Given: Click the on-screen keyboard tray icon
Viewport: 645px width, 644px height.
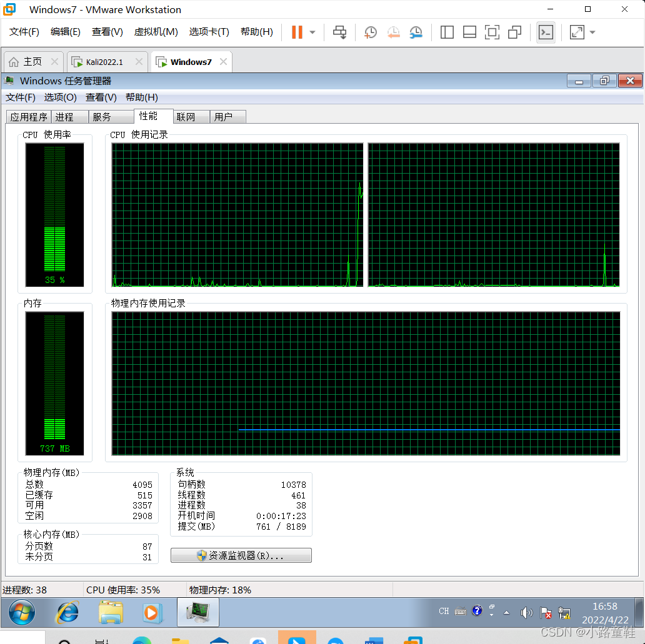Looking at the screenshot, I should pos(460,612).
